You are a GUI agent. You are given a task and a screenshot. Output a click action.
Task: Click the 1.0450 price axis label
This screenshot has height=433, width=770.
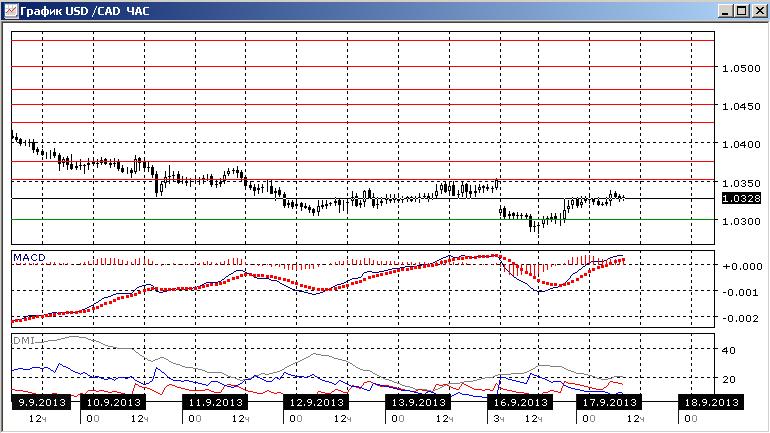tap(741, 107)
